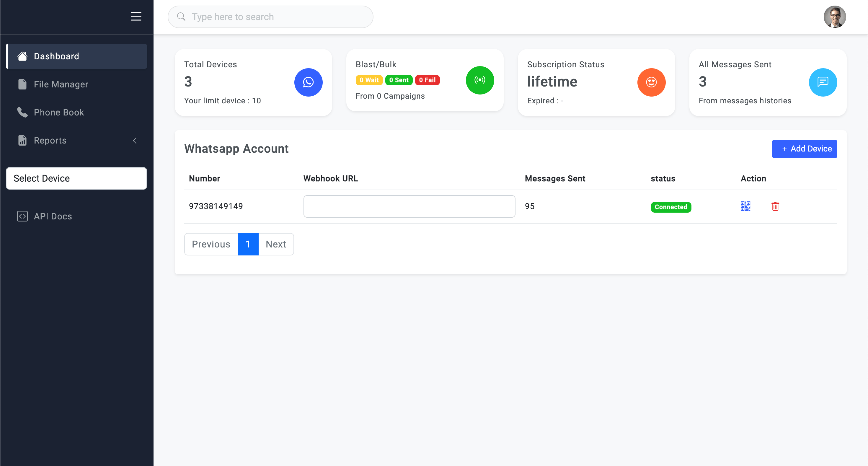Click the Add Device button
This screenshot has height=466, width=868.
[x=804, y=149]
